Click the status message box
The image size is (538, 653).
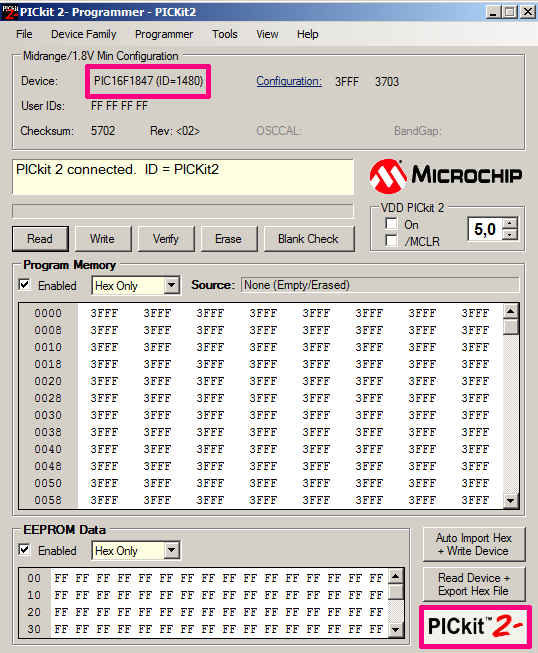tap(183, 177)
